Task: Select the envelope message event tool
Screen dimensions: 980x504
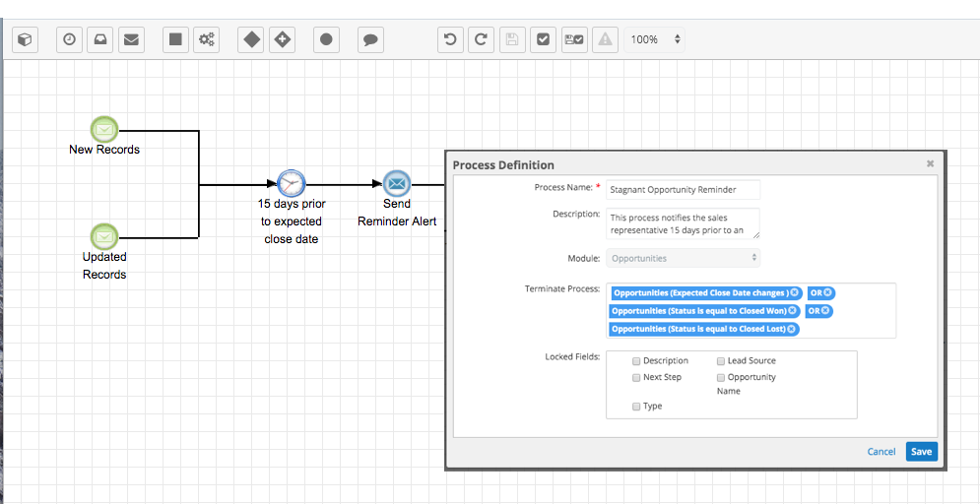Action: click(131, 39)
